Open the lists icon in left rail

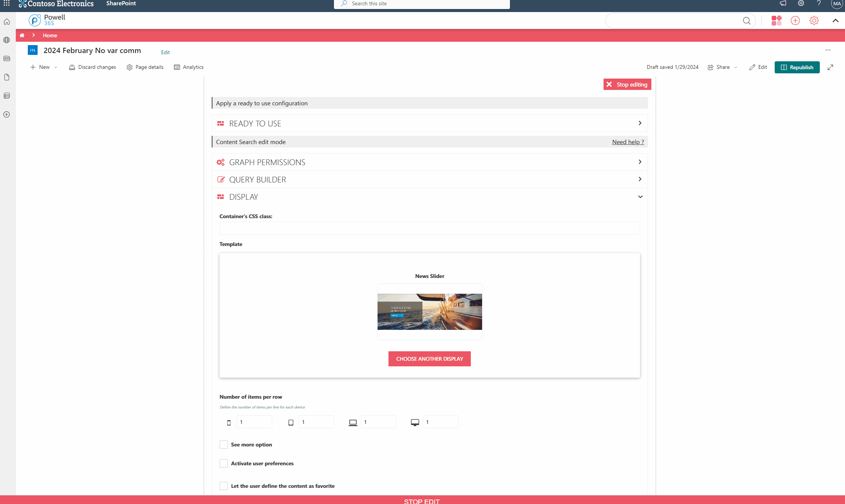(7, 96)
